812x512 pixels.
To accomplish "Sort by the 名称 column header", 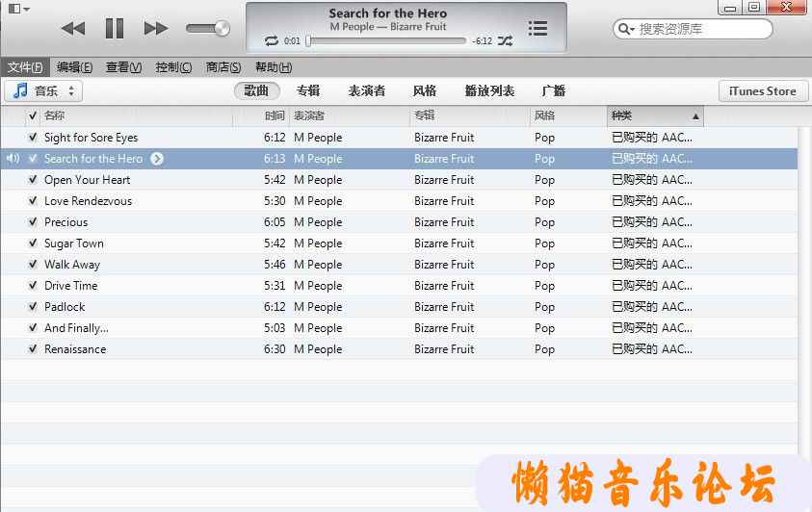I will click(136, 115).
